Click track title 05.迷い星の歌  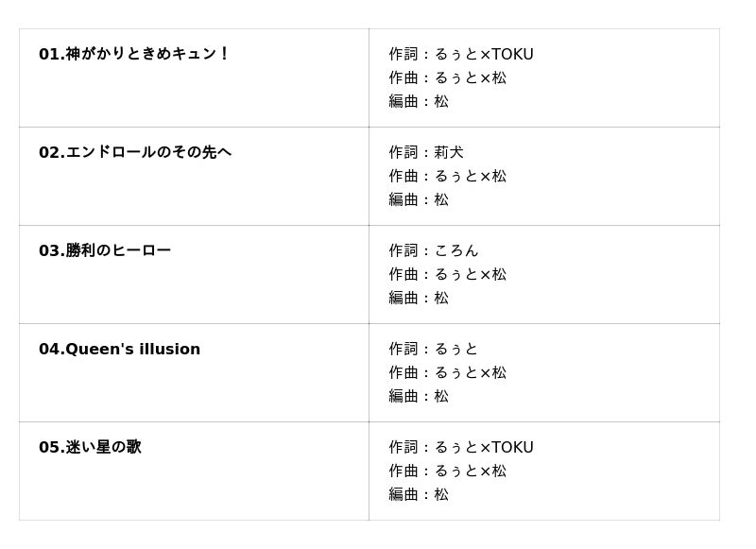(x=90, y=447)
